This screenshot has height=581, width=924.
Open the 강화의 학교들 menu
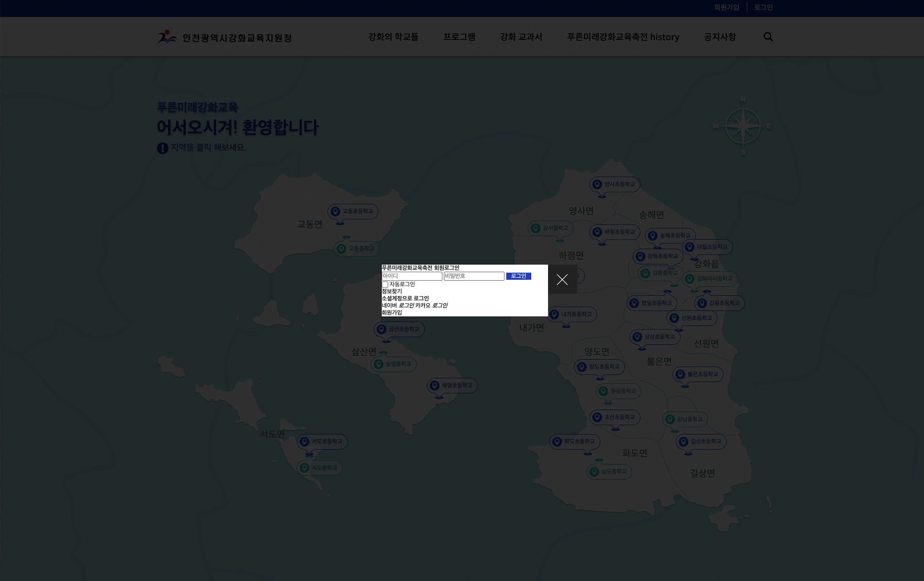[393, 37]
